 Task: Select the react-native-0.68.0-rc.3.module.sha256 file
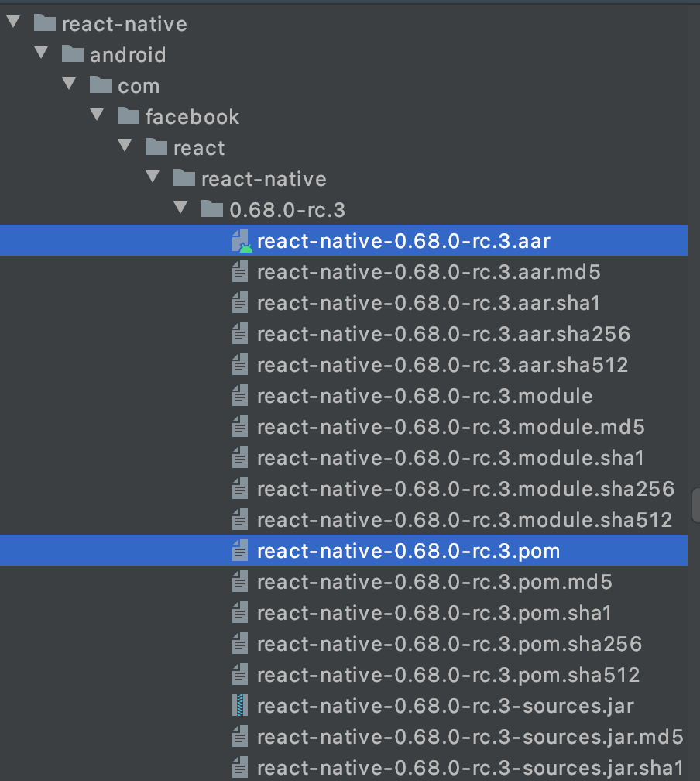465,489
